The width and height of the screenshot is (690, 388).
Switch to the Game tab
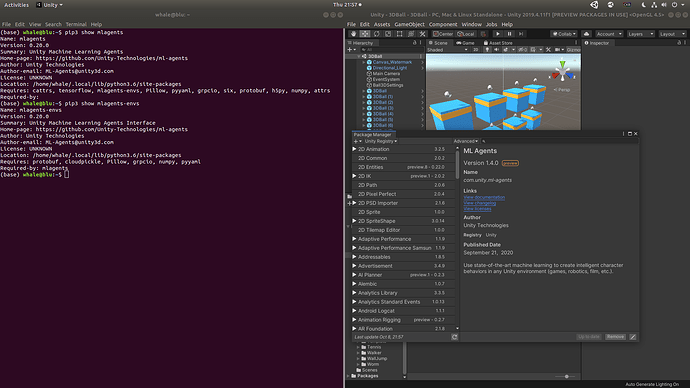[466, 43]
